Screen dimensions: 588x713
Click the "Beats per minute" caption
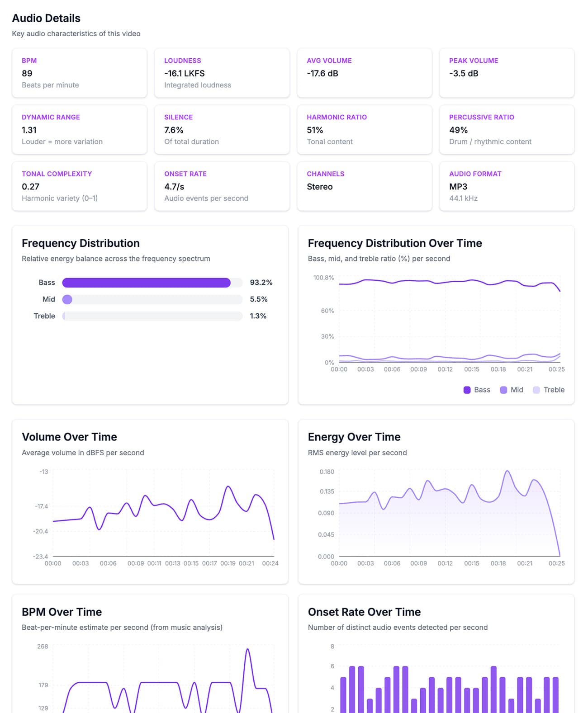(x=50, y=85)
